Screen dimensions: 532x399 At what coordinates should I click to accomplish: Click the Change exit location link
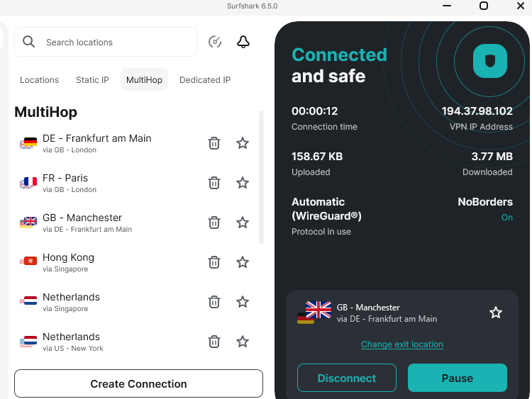click(402, 344)
